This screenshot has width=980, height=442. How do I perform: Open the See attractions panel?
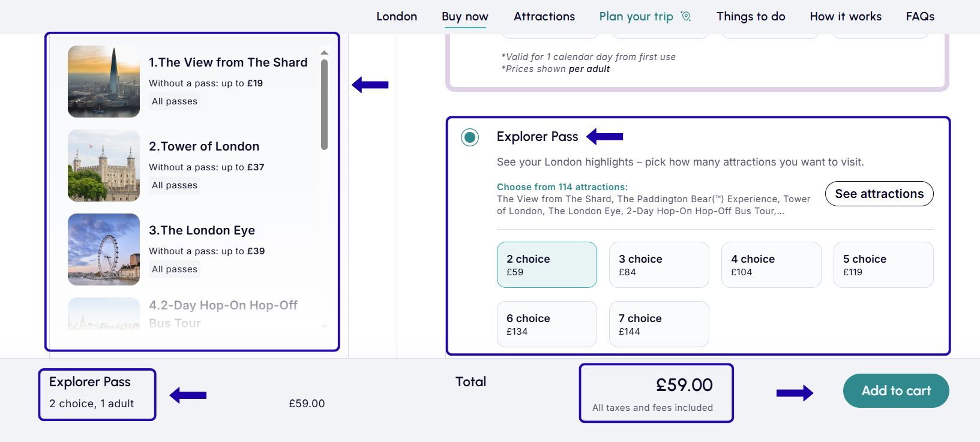coord(879,193)
